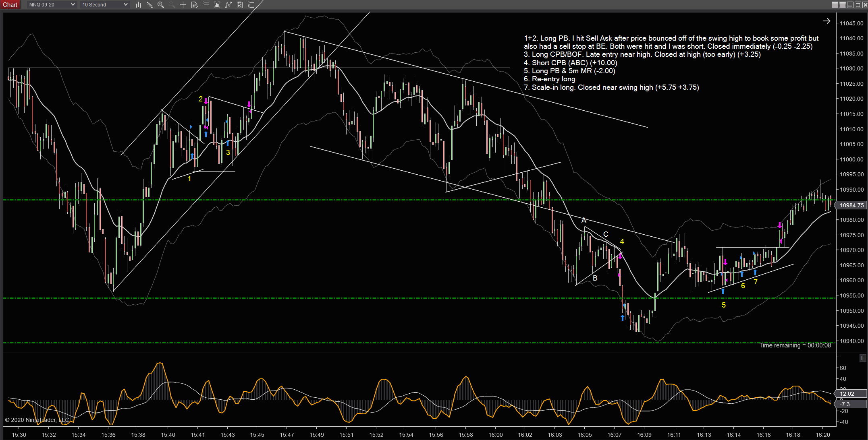Click the '3. Long CPB/BOF' note line
Viewport: 868px width, 440px height.
click(642, 54)
